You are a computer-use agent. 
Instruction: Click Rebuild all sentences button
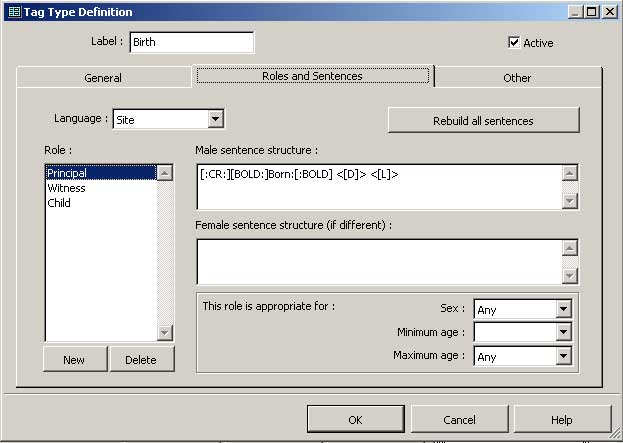coord(484,120)
